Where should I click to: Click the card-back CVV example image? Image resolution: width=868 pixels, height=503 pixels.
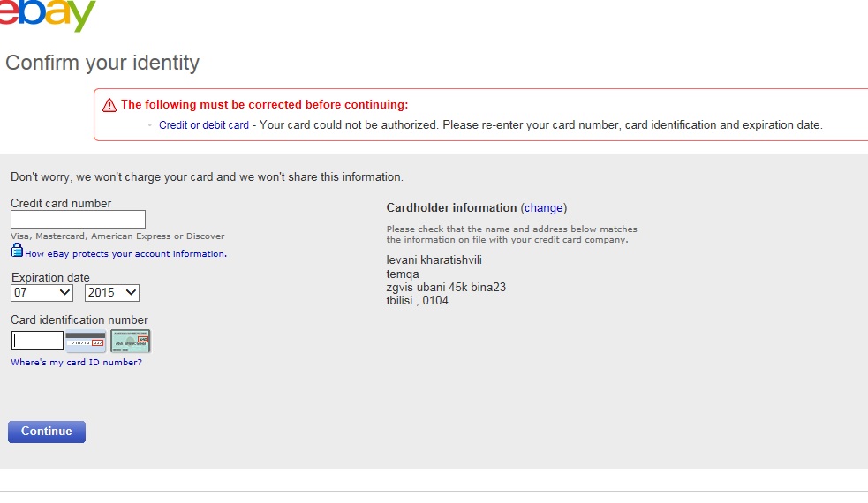[86, 341]
